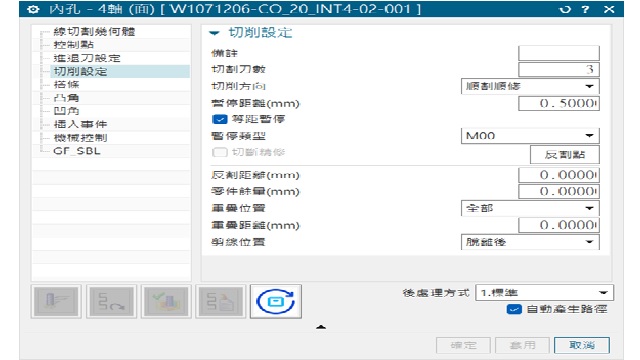Open the 切削方向 dropdown
This screenshot has height=360, width=640.
[530, 86]
